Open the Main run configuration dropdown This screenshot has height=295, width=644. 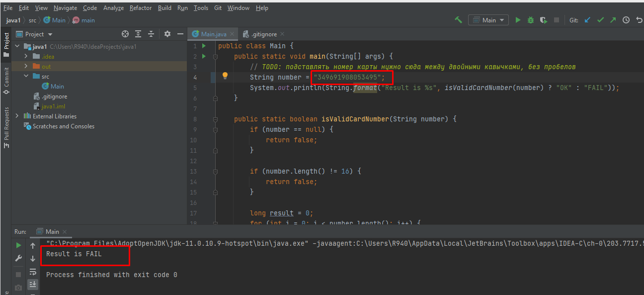488,20
